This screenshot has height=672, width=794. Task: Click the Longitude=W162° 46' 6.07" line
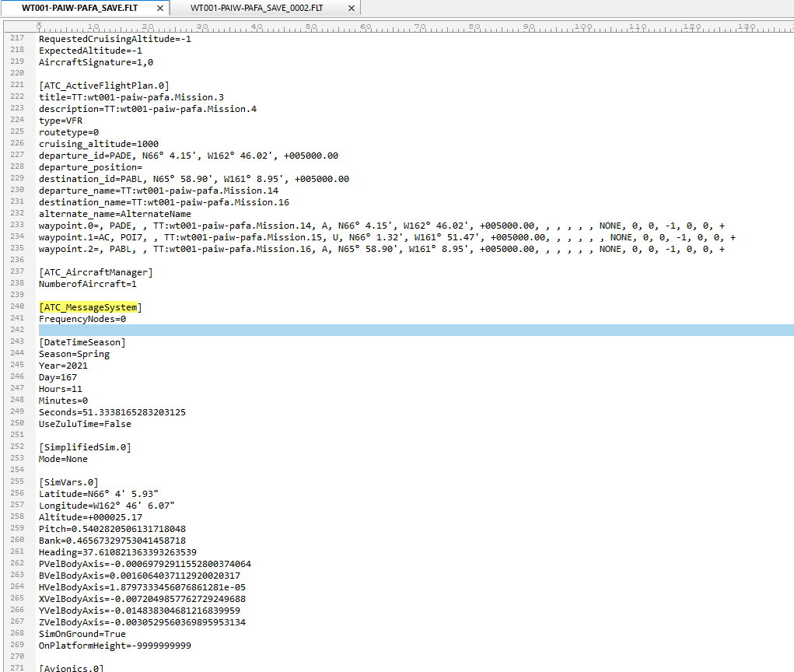click(x=107, y=506)
